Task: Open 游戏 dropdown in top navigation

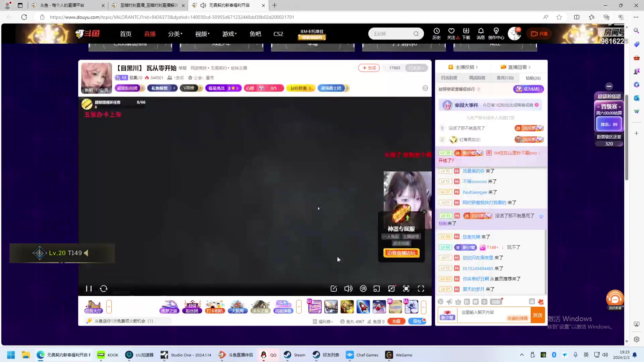Action: (x=229, y=34)
